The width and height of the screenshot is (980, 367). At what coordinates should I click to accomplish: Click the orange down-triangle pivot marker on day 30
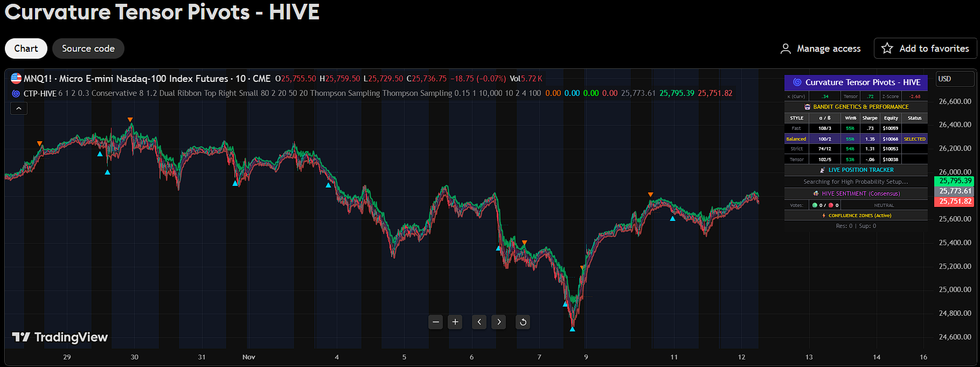coord(130,120)
